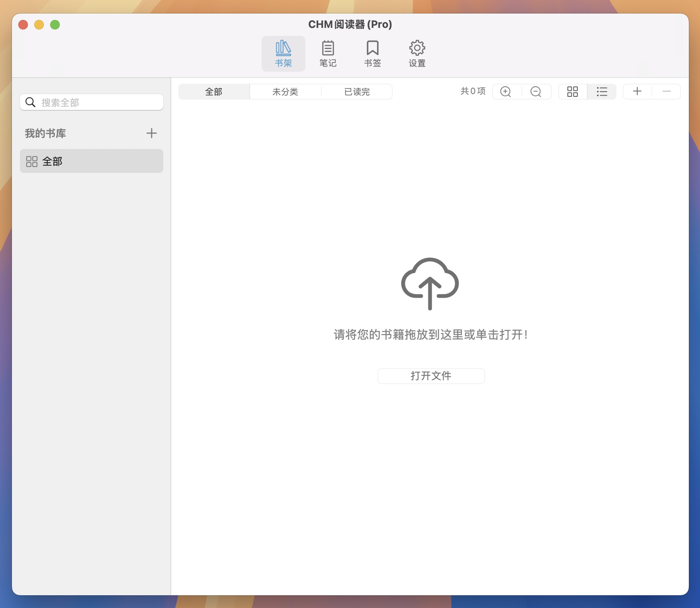Switch to list view layout
The image size is (700, 608).
[x=602, y=92]
